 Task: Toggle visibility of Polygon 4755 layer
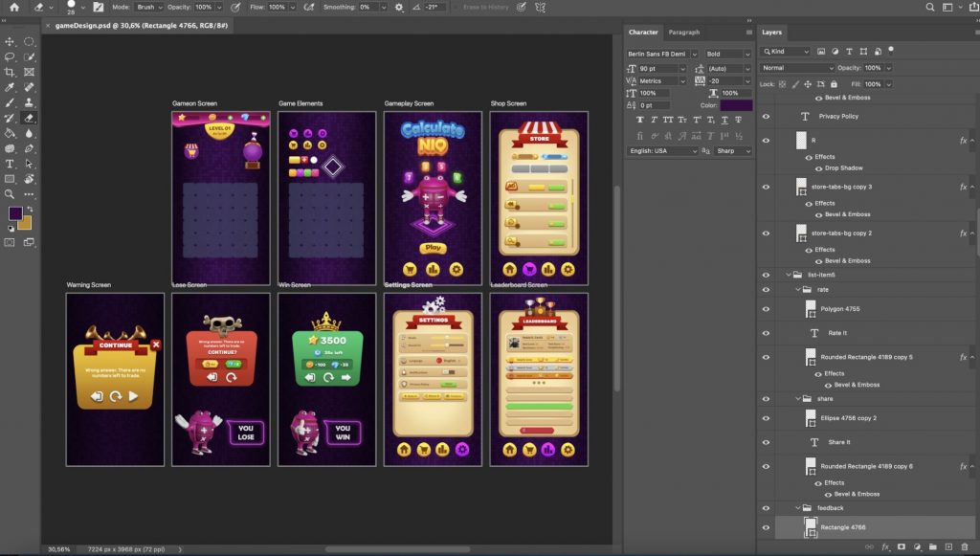pos(766,309)
